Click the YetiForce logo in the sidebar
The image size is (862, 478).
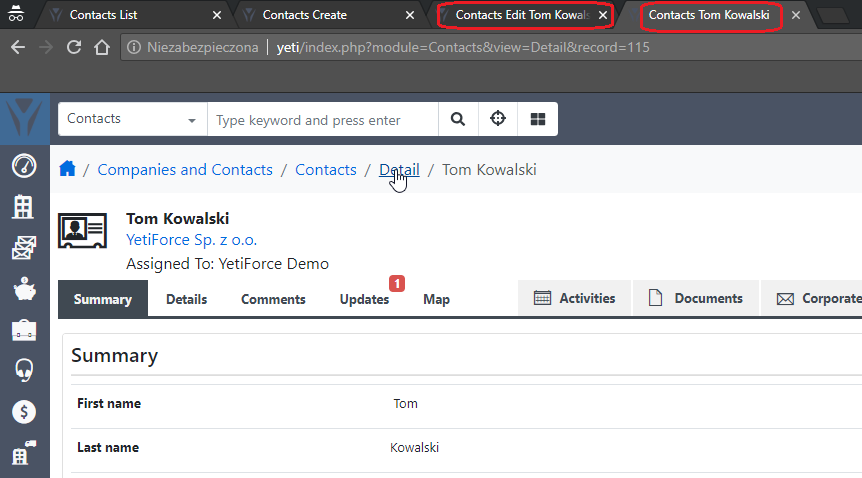pos(25,118)
